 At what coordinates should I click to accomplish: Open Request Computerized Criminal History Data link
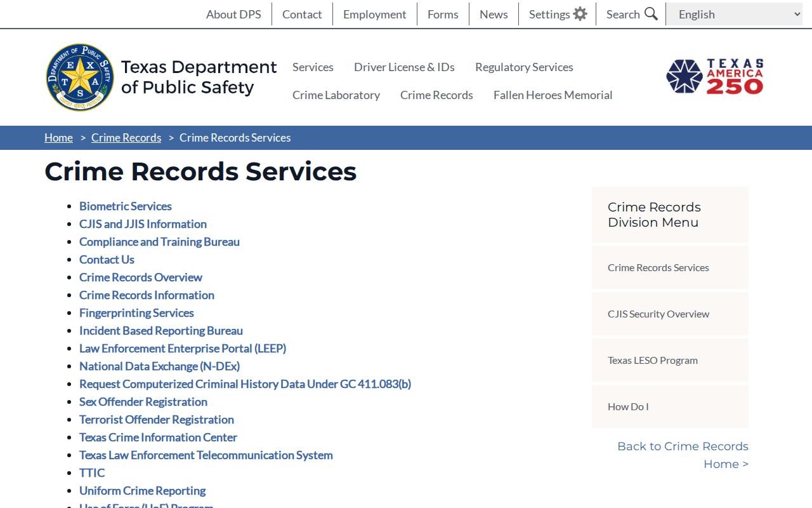tap(245, 384)
